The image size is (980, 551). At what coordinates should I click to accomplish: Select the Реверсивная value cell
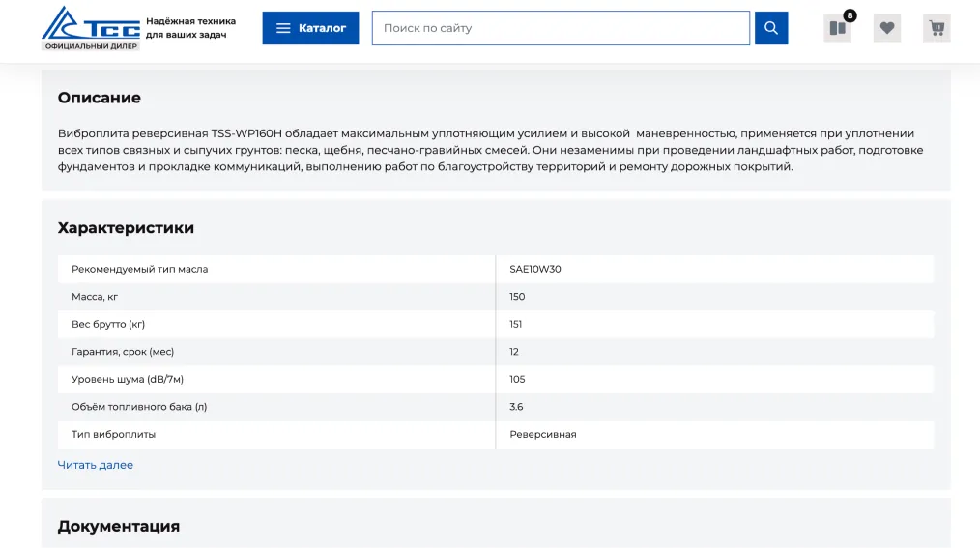coord(715,434)
